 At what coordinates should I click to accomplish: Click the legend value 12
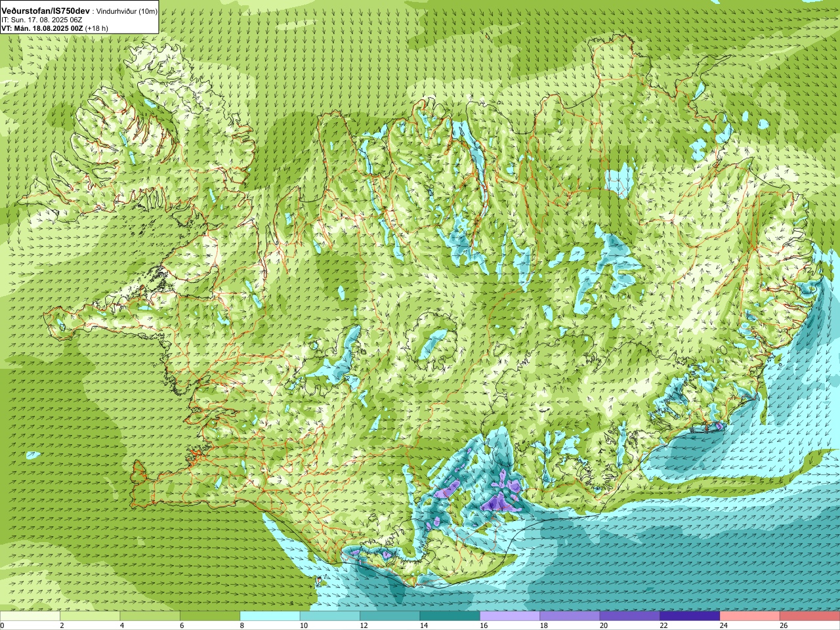tap(364, 626)
